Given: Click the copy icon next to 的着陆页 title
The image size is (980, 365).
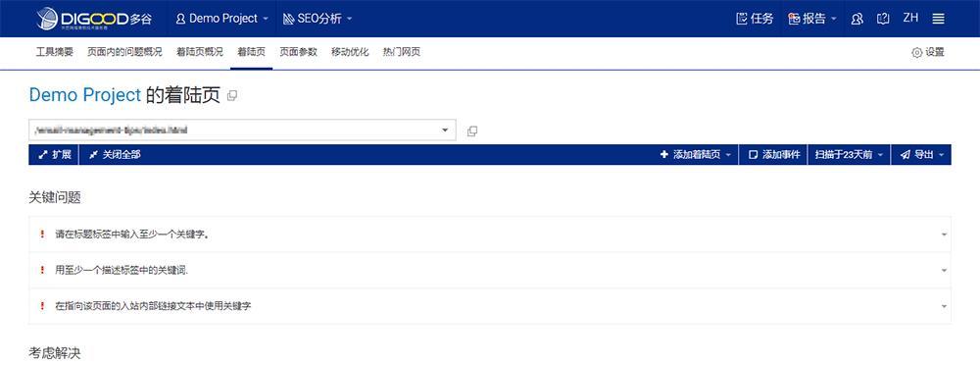Looking at the screenshot, I should pos(232,96).
